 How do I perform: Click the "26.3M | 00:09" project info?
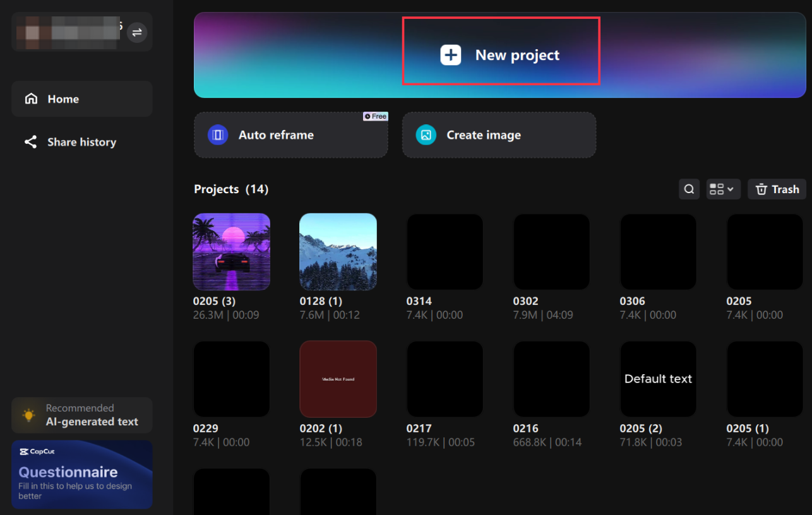tap(226, 315)
